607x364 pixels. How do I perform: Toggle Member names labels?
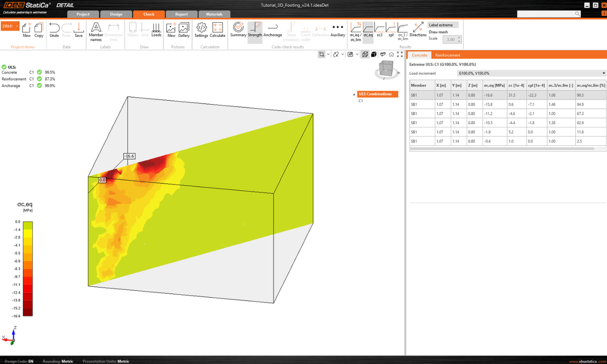(96, 31)
